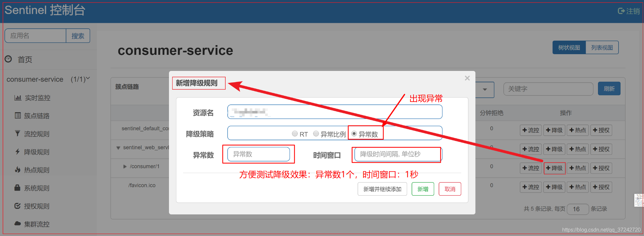Viewport: 644px width, 236px height.
Task: Add 降级 rule for sentinel_web_servlet row
Action: click(x=555, y=149)
